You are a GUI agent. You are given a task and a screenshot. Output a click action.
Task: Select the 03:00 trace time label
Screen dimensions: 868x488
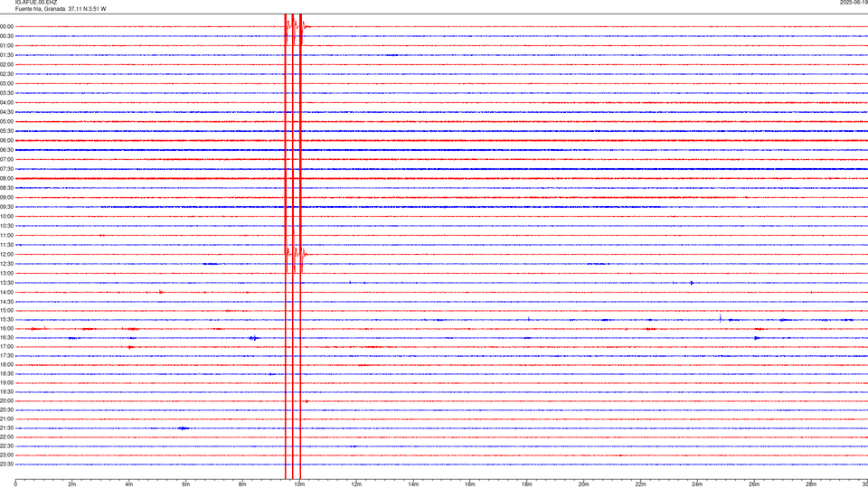[6, 83]
